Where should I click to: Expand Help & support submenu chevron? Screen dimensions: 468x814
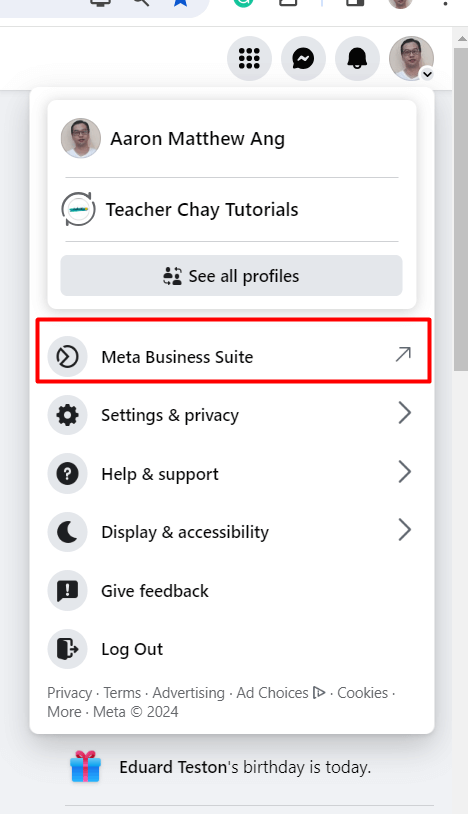point(404,472)
